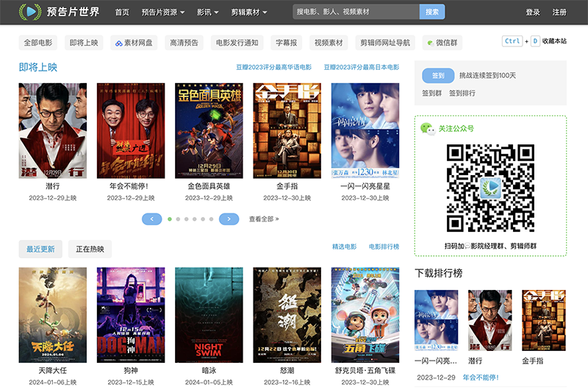
Task: Click the 金色面具英雄 title text
Action: point(209,186)
